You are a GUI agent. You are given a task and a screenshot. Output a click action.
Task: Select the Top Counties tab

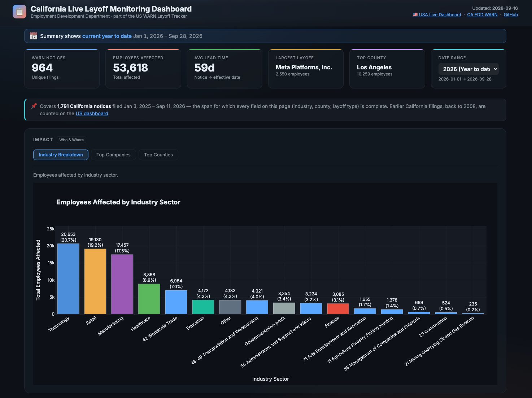(158, 155)
